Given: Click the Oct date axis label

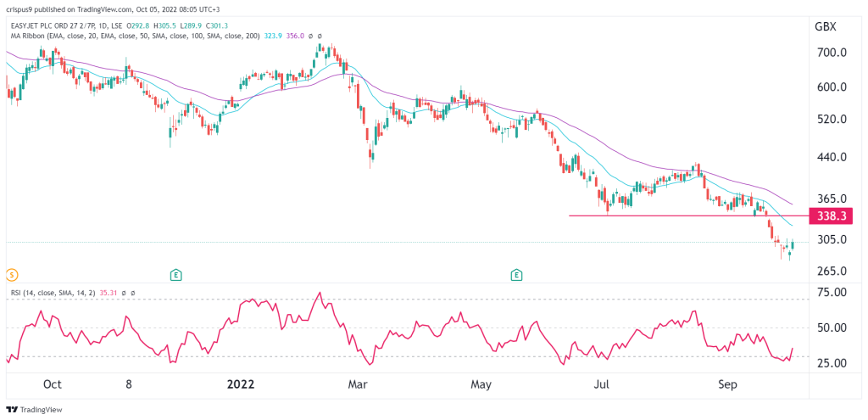Looking at the screenshot, I should [x=52, y=384].
